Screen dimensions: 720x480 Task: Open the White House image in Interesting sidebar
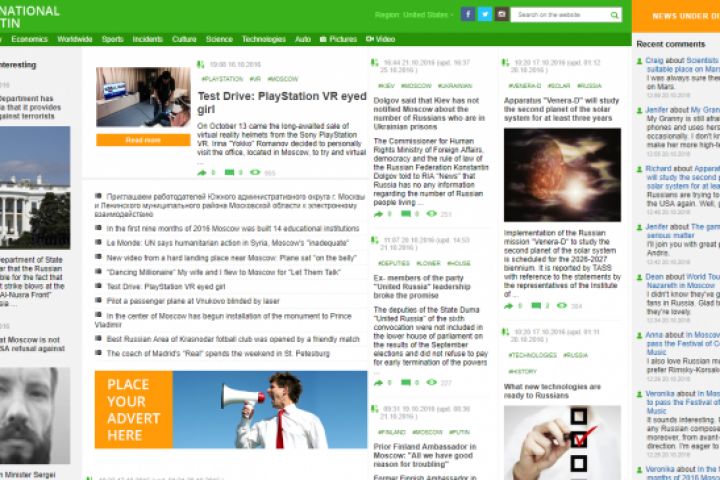[x=35, y=188]
